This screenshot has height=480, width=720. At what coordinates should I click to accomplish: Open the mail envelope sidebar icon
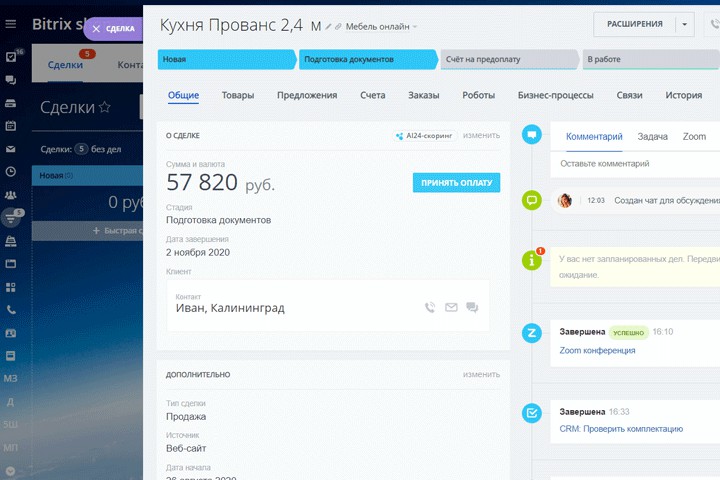[11, 149]
